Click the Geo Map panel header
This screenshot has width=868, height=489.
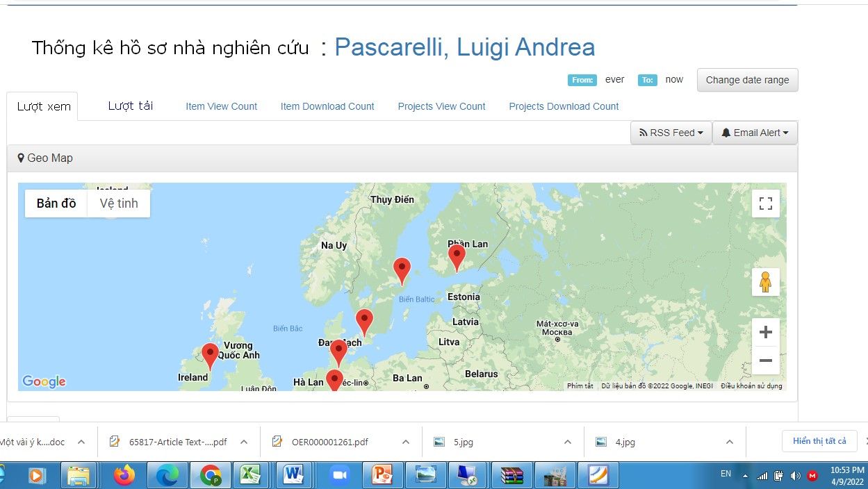point(402,158)
